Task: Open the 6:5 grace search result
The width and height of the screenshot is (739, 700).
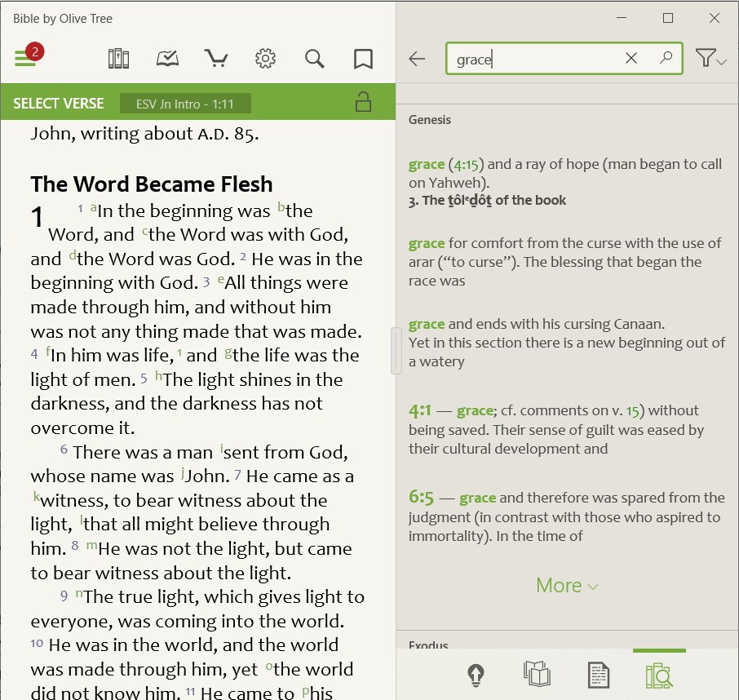Action: pos(566,516)
